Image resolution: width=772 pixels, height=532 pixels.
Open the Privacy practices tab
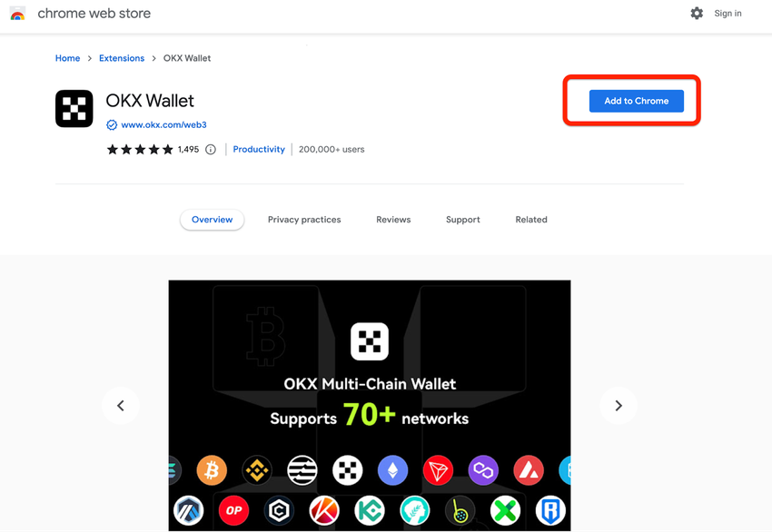coord(304,220)
